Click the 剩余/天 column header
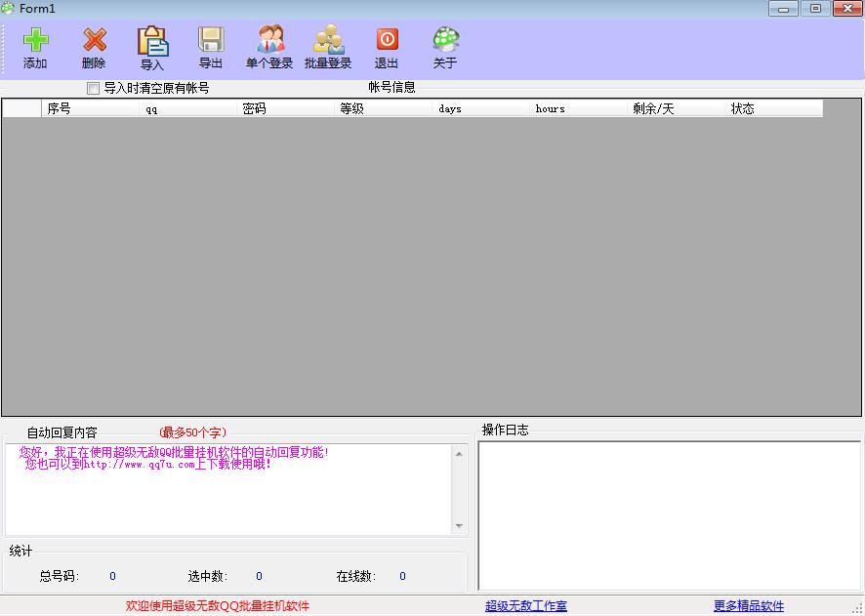Screen dimensions: 865x616 click(676, 108)
